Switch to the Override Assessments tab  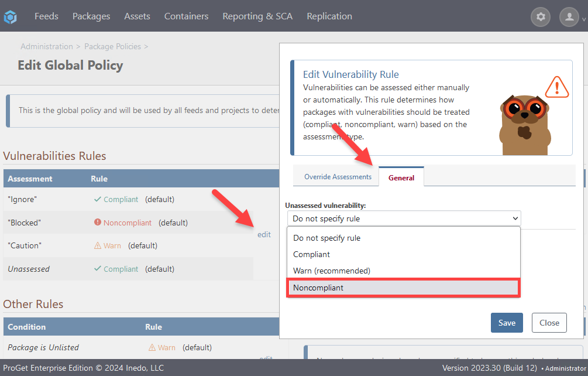point(338,177)
